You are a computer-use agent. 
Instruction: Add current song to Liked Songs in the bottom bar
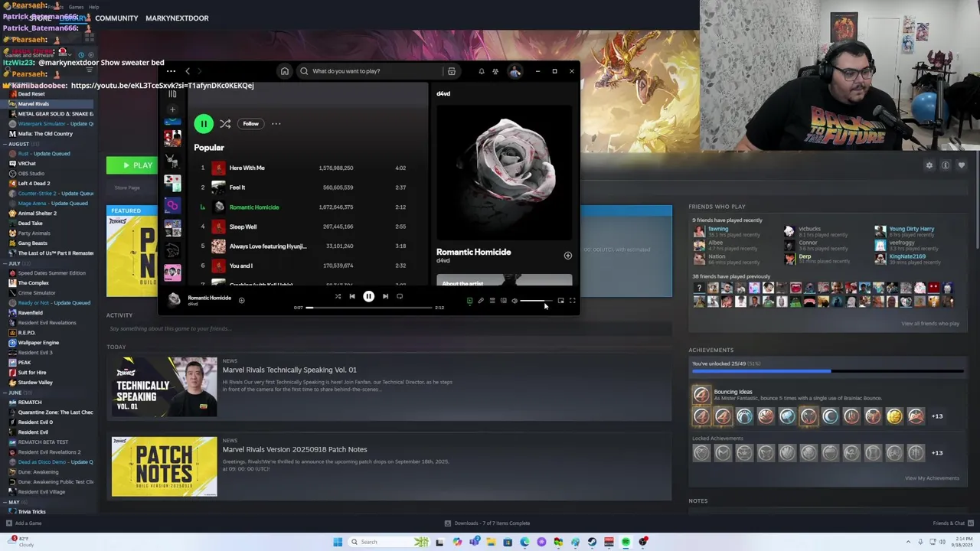241,300
